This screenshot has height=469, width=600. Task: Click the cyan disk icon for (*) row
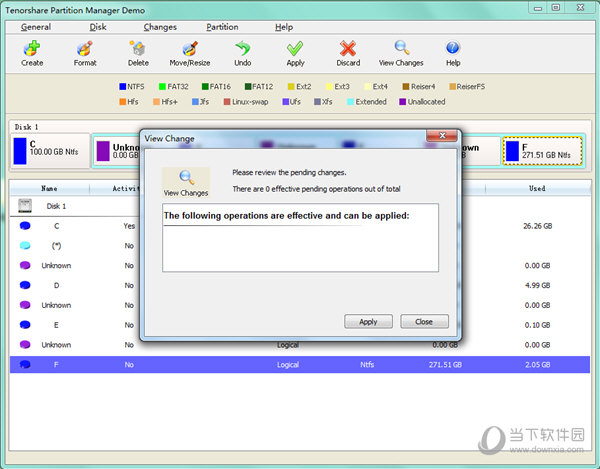[25, 246]
